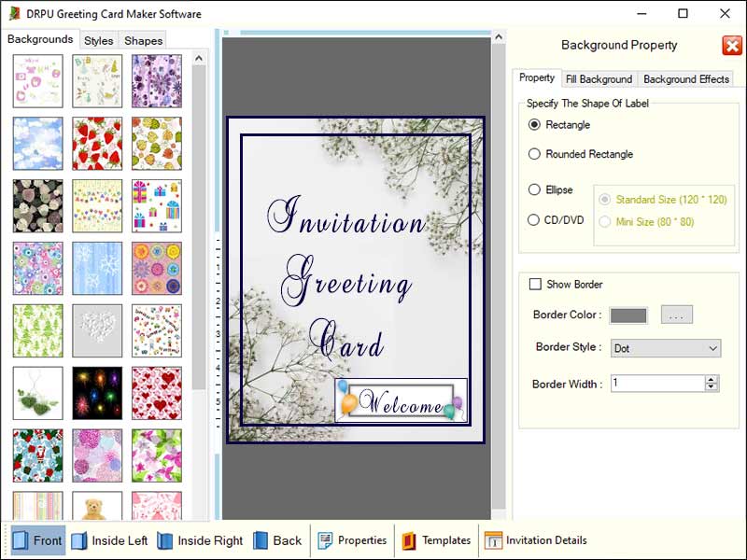
Task: Click the Border Color swatch
Action: [x=628, y=315]
